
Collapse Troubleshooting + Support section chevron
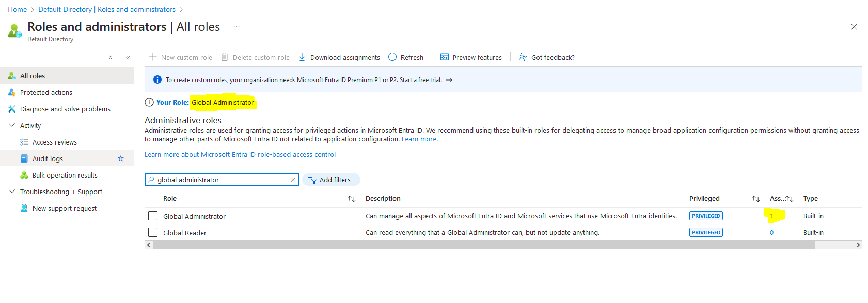[12, 192]
